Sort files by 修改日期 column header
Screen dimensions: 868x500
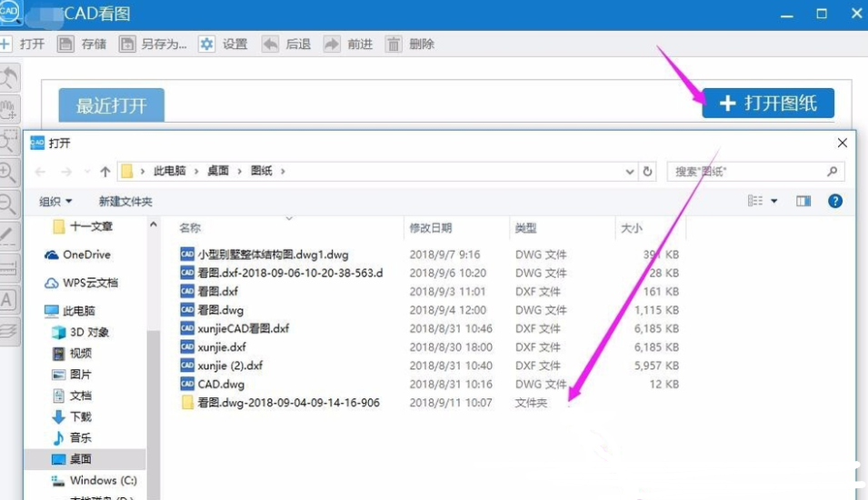coord(431,228)
